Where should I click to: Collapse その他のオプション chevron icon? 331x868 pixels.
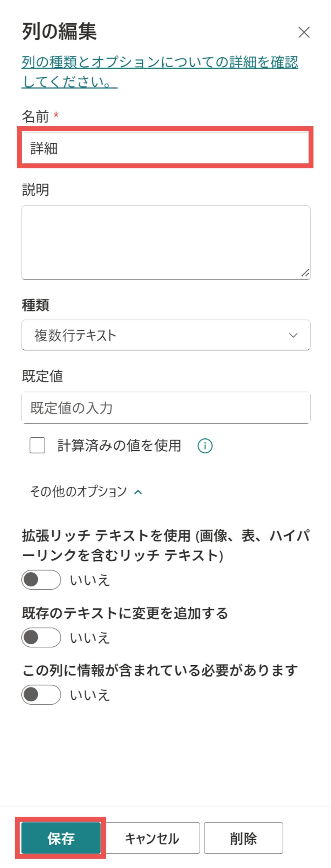click(x=138, y=492)
